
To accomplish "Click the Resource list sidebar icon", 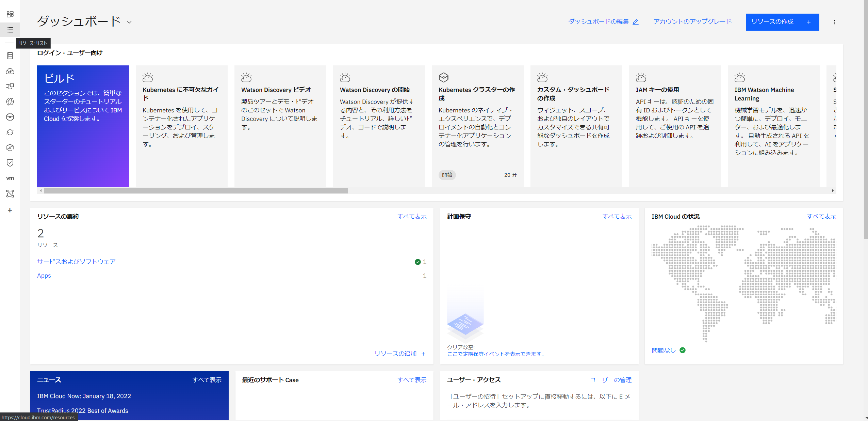I will (x=10, y=30).
